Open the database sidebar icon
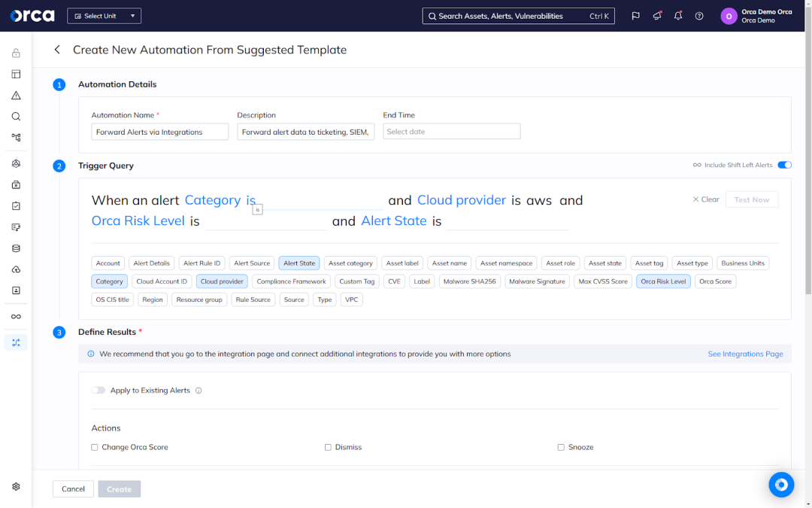This screenshot has width=812, height=508. click(16, 248)
